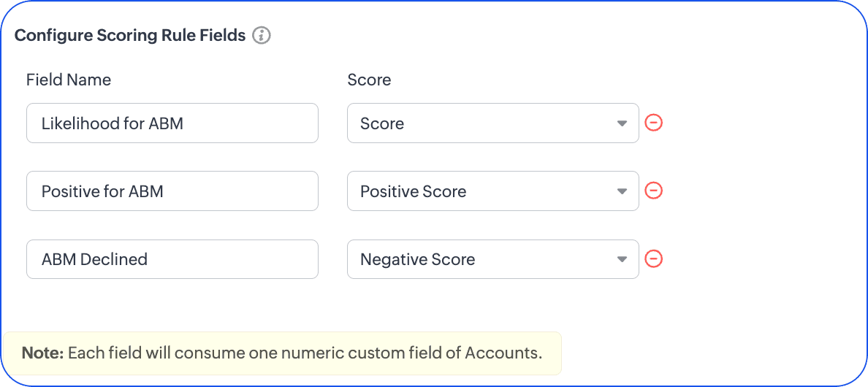
Task: Remove the Likelihood for ABM scoring field
Action: 654,123
